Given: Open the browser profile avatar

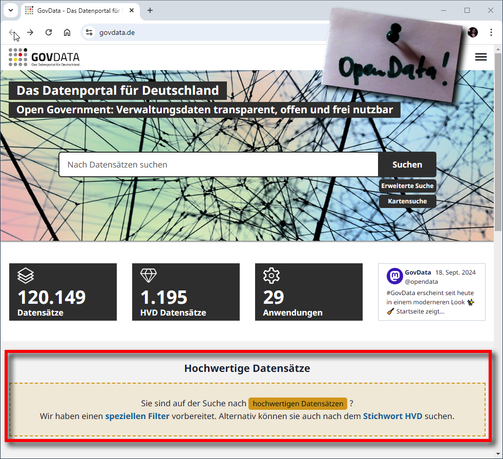Looking at the screenshot, I should click(473, 32).
